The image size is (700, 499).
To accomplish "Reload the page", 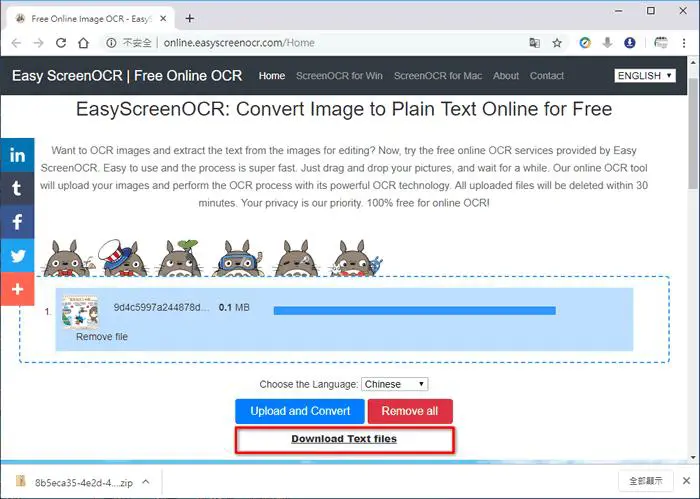I will click(x=61, y=43).
